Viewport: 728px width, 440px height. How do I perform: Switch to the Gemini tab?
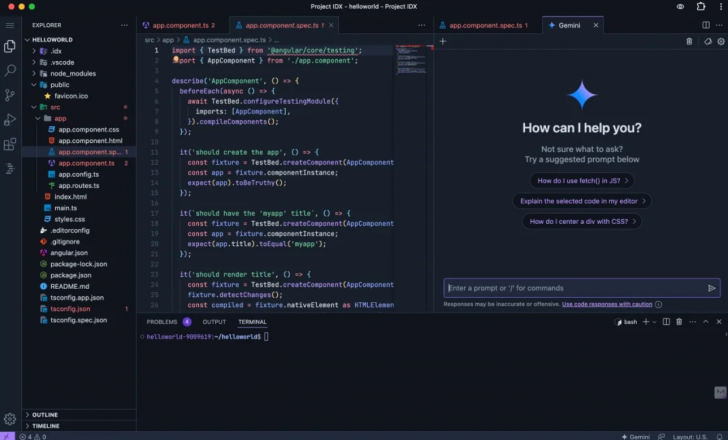(x=569, y=25)
